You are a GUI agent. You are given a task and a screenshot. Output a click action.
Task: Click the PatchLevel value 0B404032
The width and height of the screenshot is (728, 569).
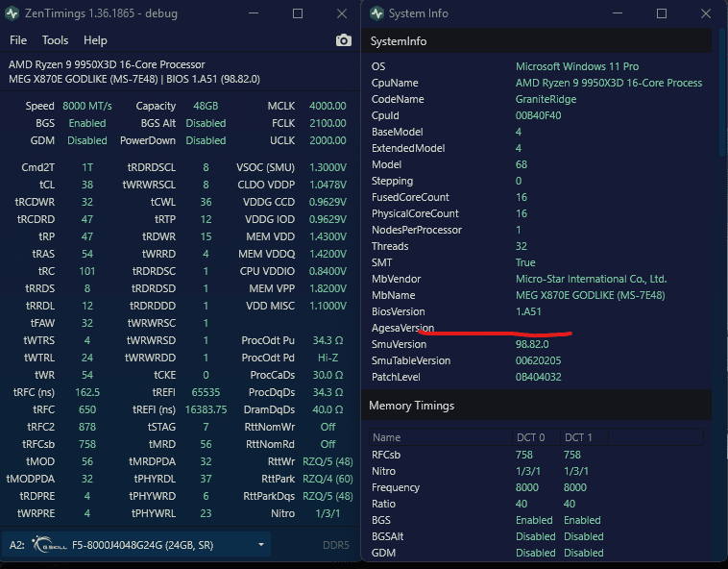point(538,377)
